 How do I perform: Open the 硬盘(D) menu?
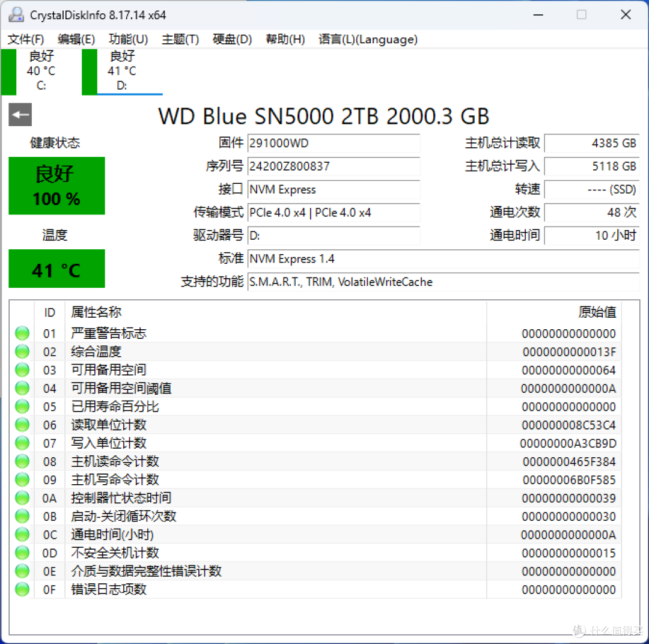pyautogui.click(x=232, y=39)
